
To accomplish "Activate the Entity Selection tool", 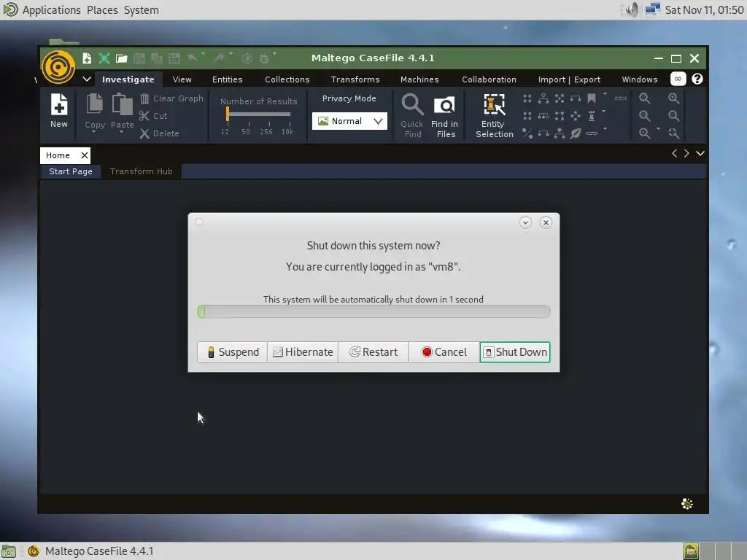I will (x=494, y=116).
